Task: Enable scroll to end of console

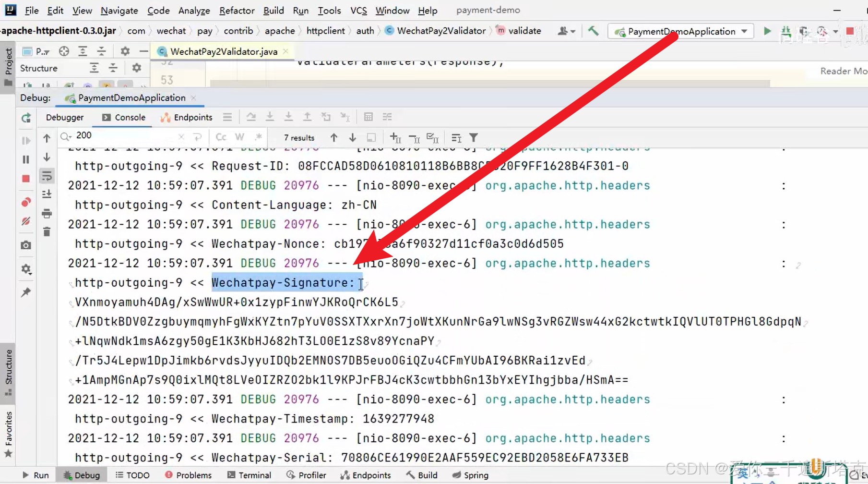Action: [47, 194]
